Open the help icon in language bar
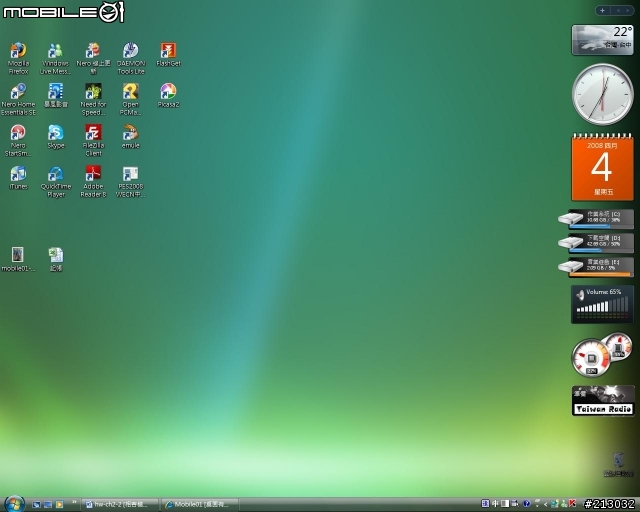 coord(526,504)
